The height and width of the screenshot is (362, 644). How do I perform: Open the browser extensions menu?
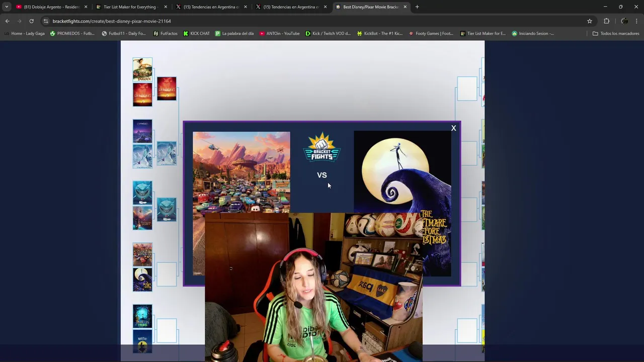coord(606,21)
